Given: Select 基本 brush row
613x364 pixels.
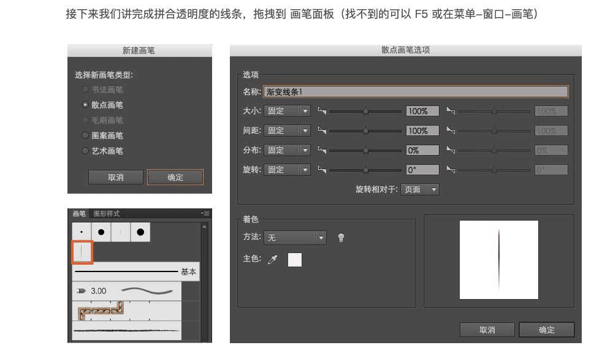Looking at the screenshot, I should click(135, 271).
